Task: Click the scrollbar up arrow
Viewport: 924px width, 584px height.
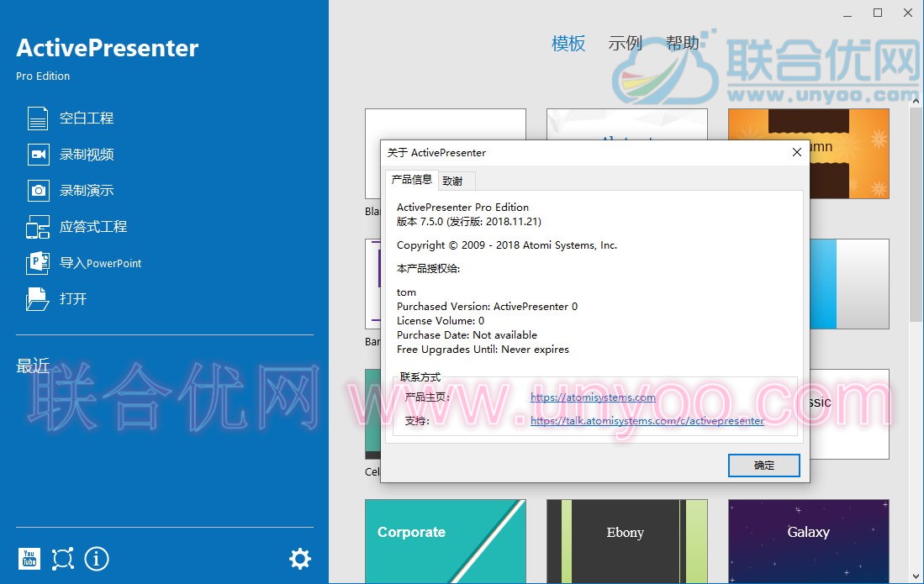Action: [915, 102]
